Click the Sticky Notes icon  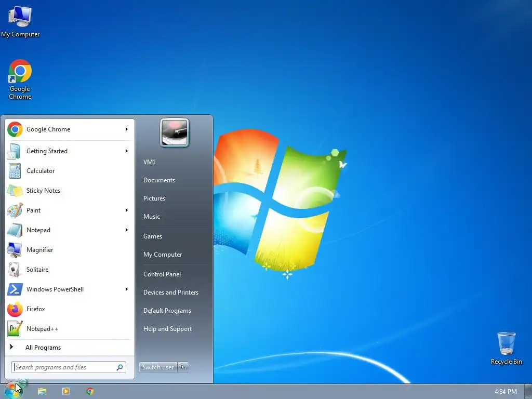(x=15, y=191)
